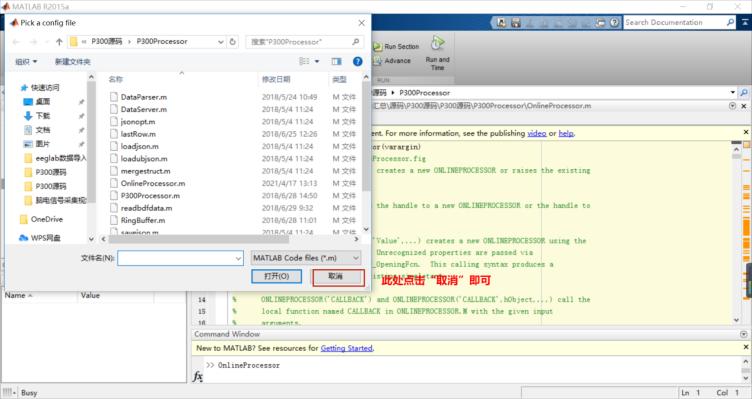
Task: Open the Getting Started link
Action: point(346,348)
